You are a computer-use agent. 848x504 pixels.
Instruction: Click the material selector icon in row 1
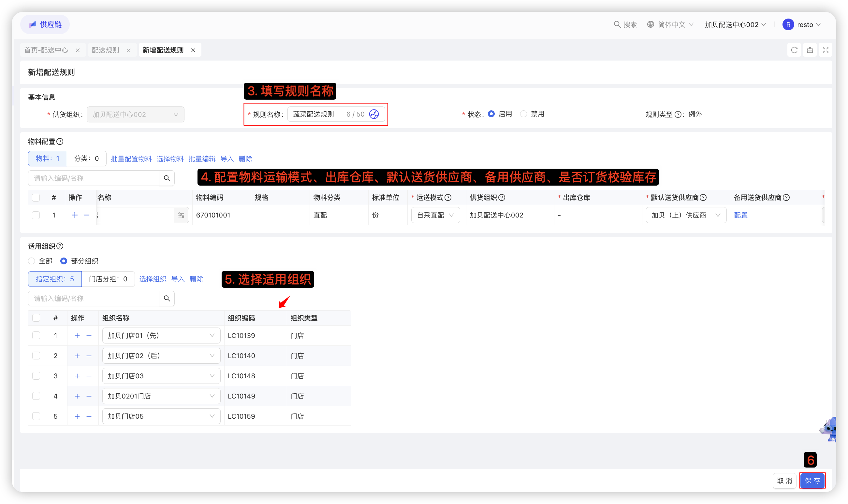pyautogui.click(x=181, y=215)
